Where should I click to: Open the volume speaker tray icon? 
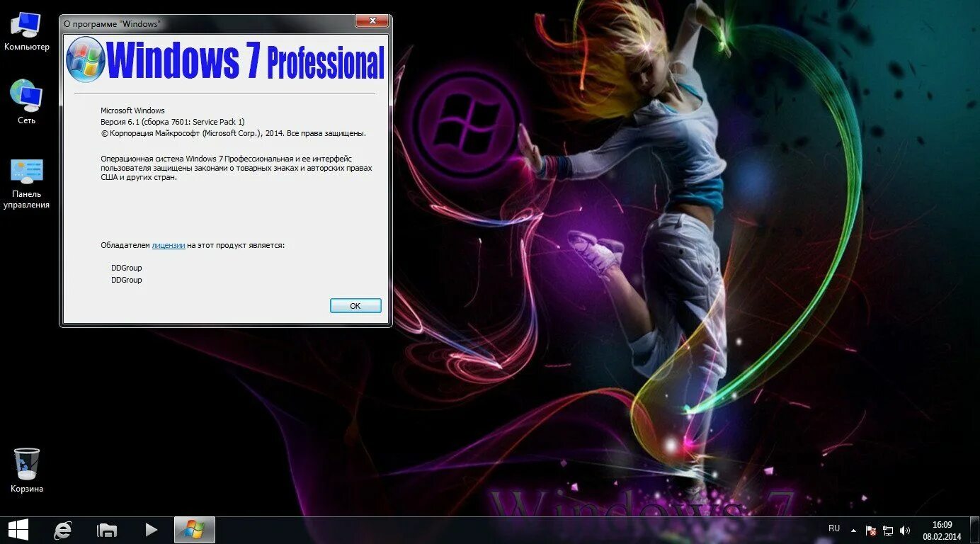point(905,530)
